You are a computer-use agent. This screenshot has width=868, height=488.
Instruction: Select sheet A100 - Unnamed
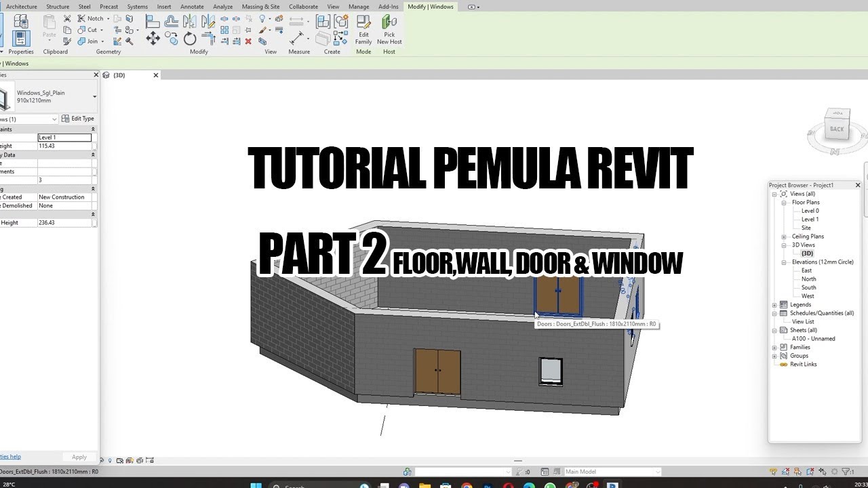813,339
